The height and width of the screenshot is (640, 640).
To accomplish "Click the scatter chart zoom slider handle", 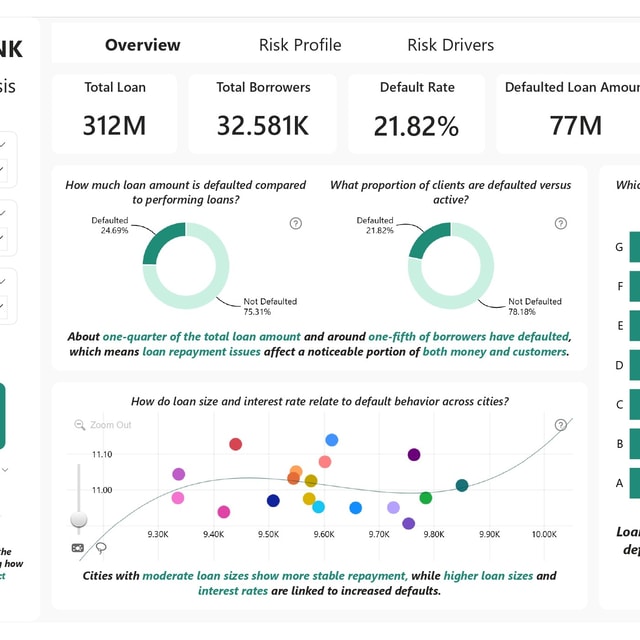I will pyautogui.click(x=79, y=520).
